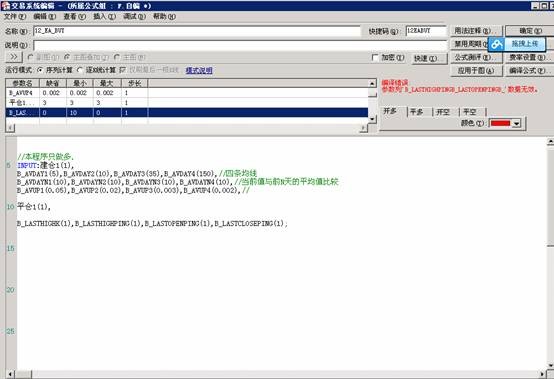Click the code editor scroll down arrow
The image size is (554, 379).
[x=550, y=365]
